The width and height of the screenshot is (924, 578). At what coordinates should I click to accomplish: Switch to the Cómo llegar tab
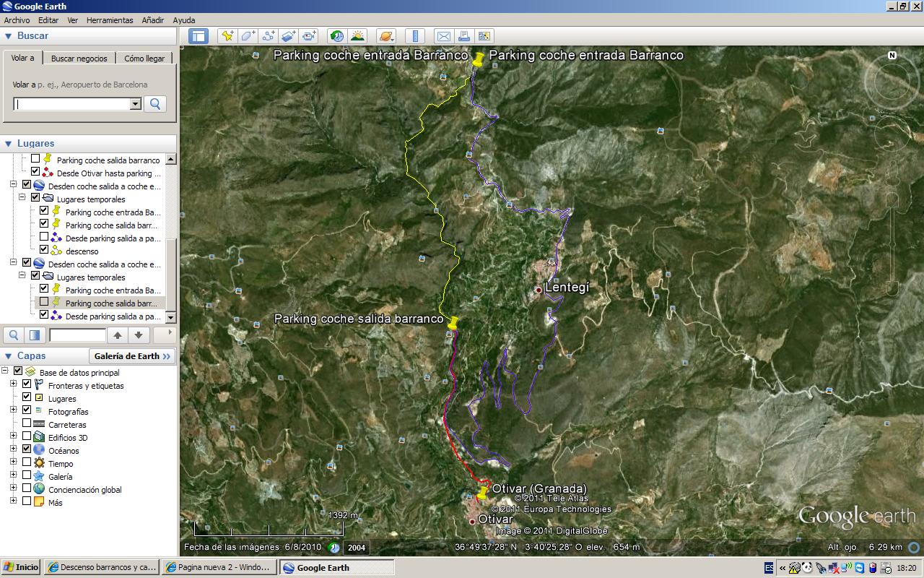coord(146,58)
